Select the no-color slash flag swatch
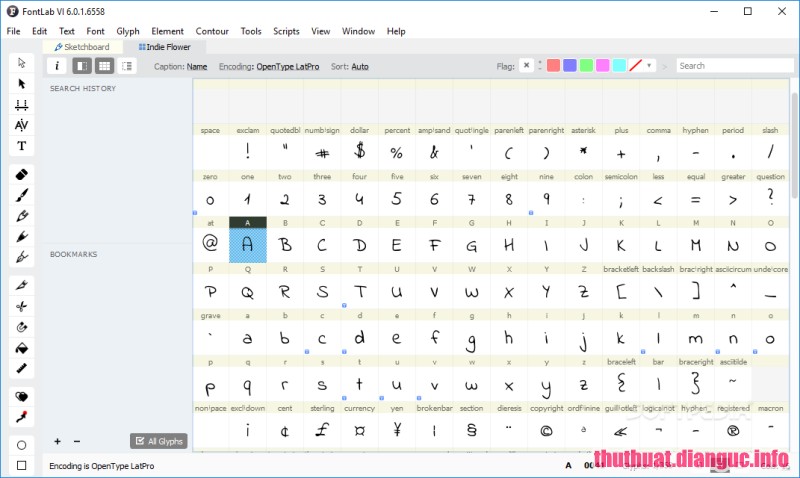This screenshot has width=800, height=478. click(x=635, y=65)
